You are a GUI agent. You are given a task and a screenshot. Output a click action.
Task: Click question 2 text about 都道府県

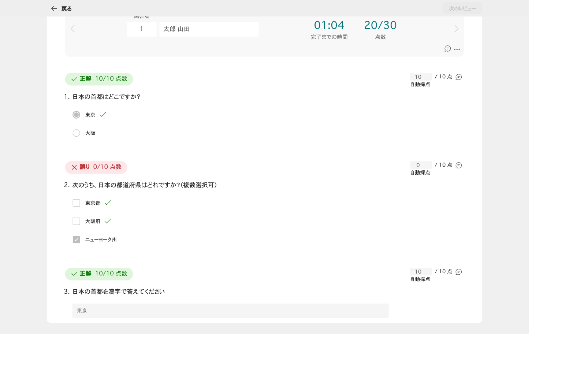click(x=144, y=185)
